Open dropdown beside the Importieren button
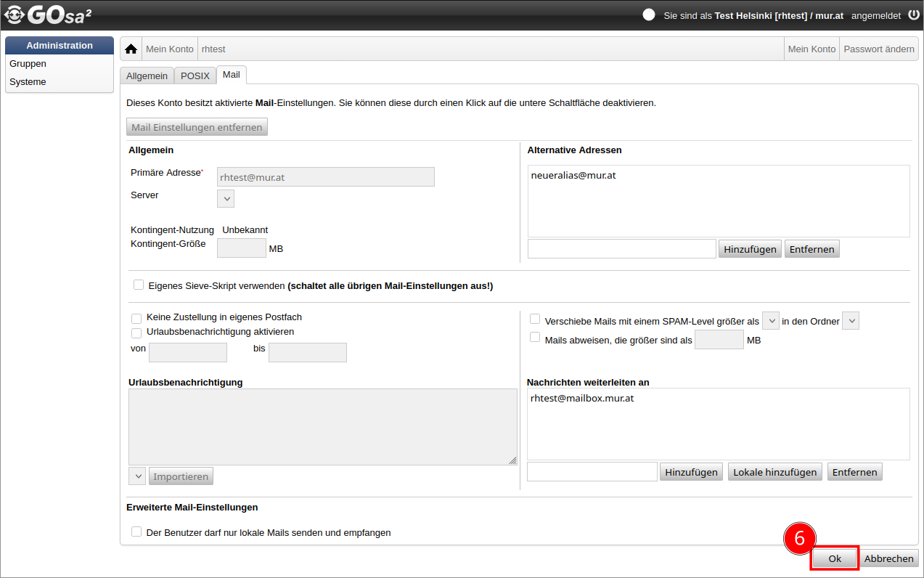Screen dimensions: 924x578 coord(137,476)
